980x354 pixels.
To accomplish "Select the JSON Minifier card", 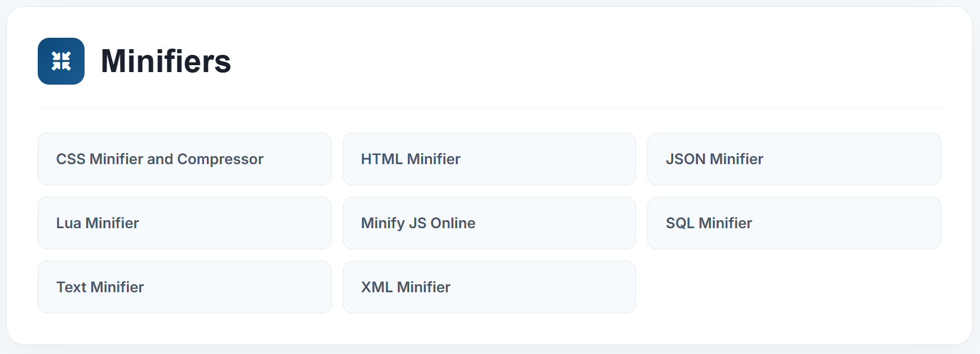I will [794, 159].
